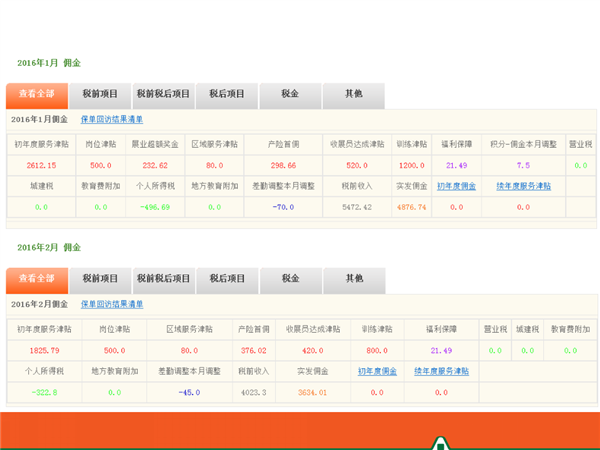Select 查看全部 tab in 2016年2月 section
The height and width of the screenshot is (450, 600).
tap(37, 278)
